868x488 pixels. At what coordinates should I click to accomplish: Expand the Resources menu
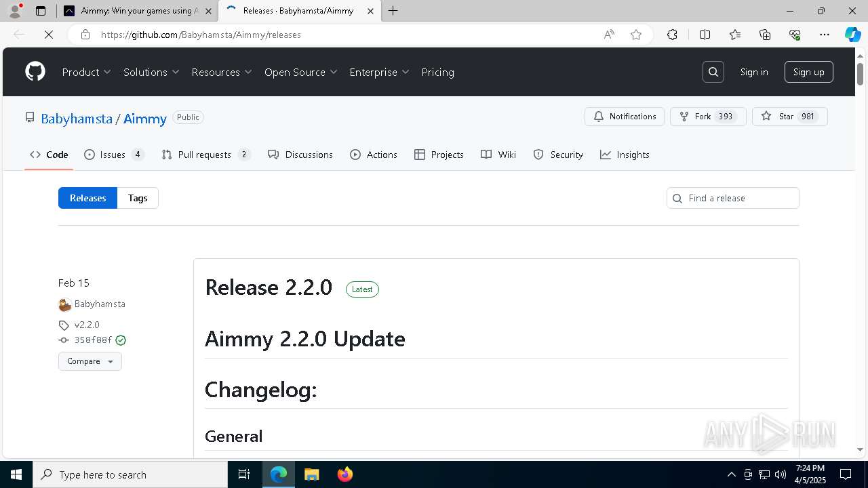tap(222, 72)
